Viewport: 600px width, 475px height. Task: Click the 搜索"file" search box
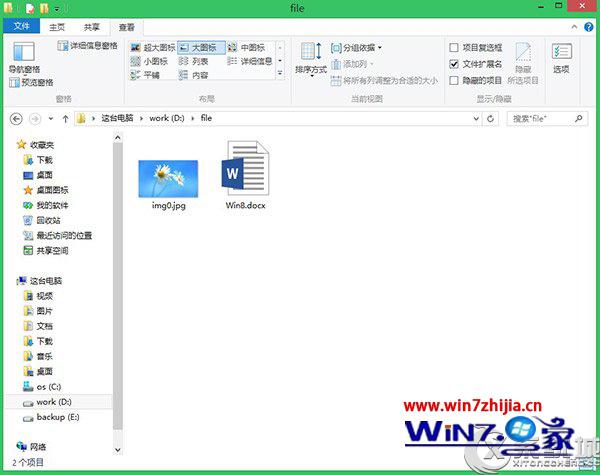pos(547,119)
